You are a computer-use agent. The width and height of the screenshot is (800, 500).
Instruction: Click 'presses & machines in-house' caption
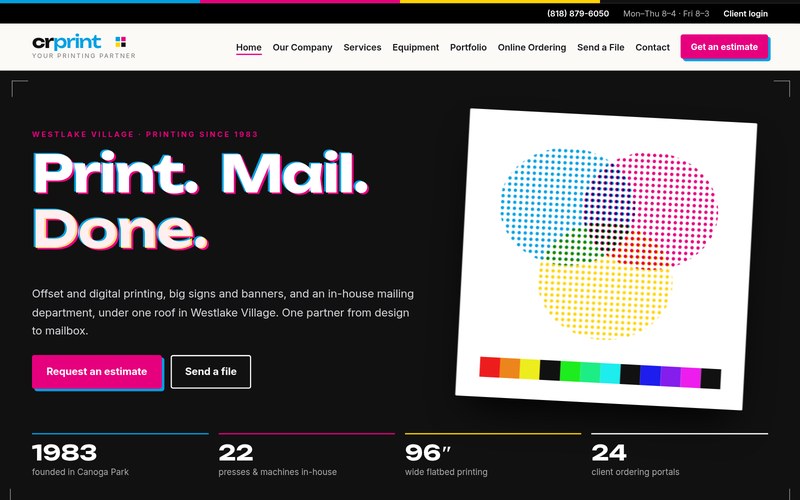coord(278,472)
